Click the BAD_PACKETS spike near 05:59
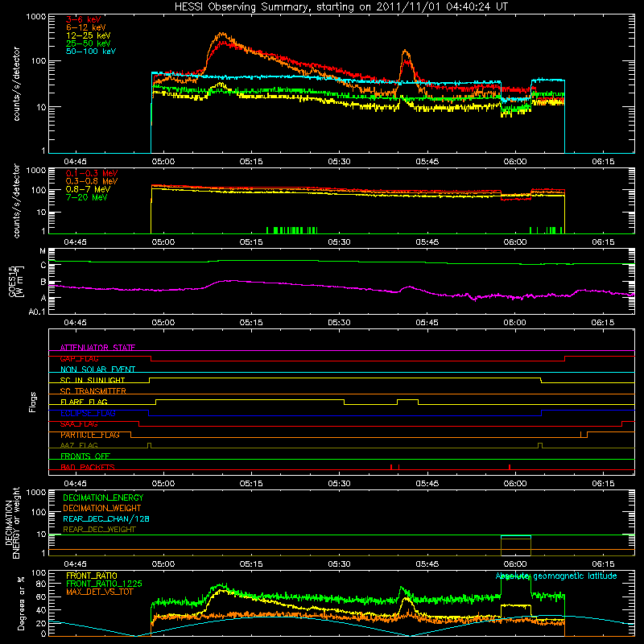Image resolution: width=644 pixels, height=644 pixels. click(x=510, y=467)
